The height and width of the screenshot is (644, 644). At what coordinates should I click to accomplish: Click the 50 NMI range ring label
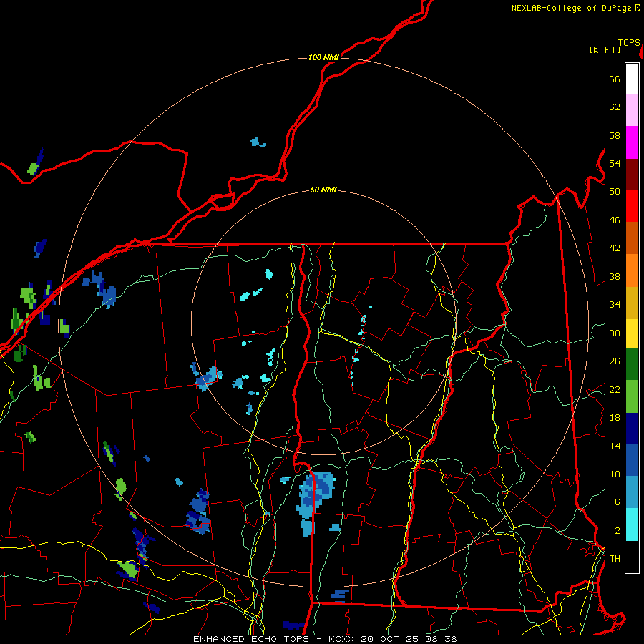point(323,190)
